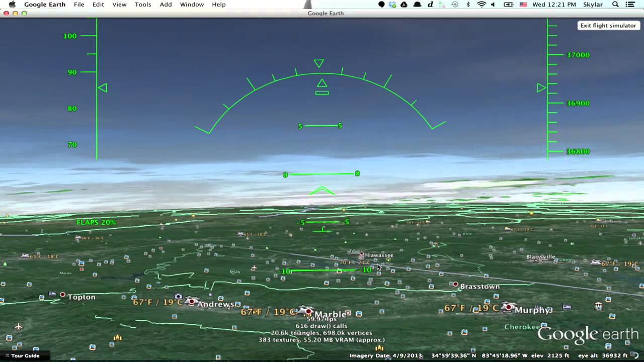Open the Google Earth application menu
Viewport: 644px width, 362px height.
[x=44, y=5]
